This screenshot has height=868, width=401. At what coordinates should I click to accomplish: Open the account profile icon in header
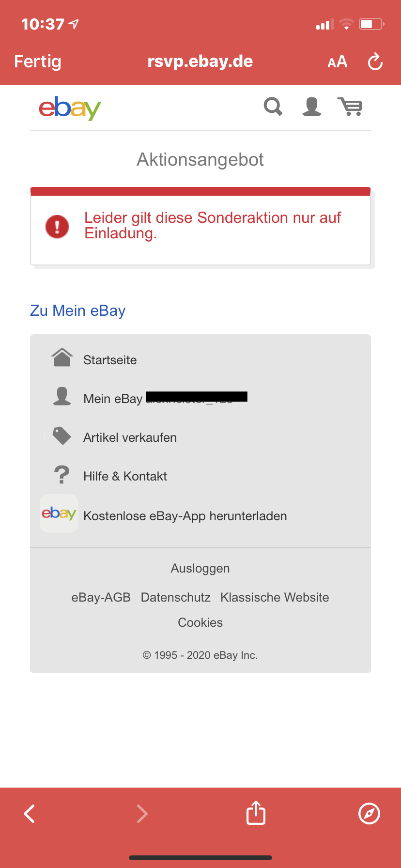pyautogui.click(x=311, y=107)
